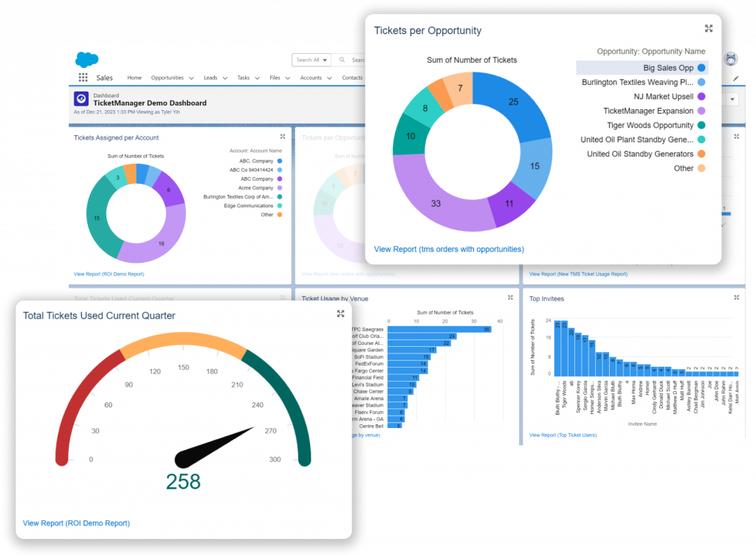
Task: Open View Report tms orders with opportunities
Action: (x=449, y=249)
